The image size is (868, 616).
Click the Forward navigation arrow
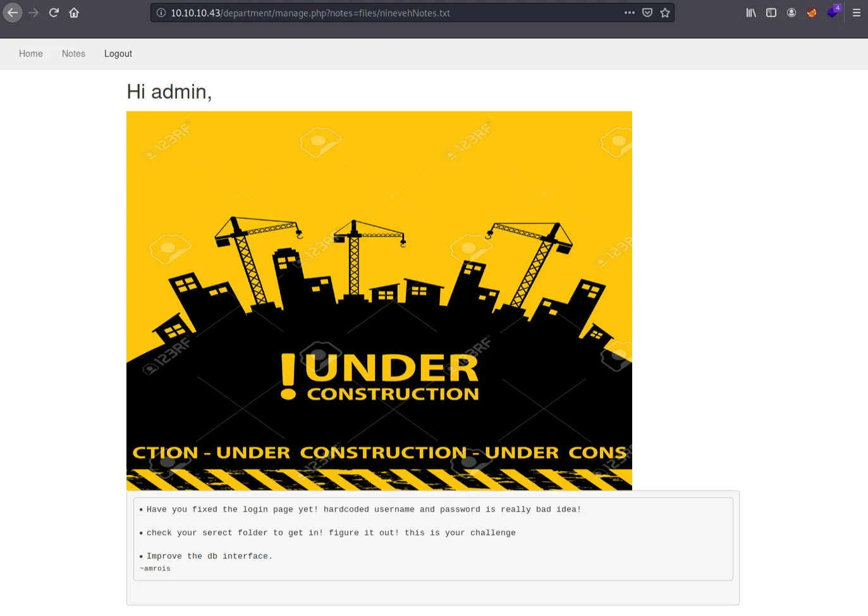pos(34,13)
